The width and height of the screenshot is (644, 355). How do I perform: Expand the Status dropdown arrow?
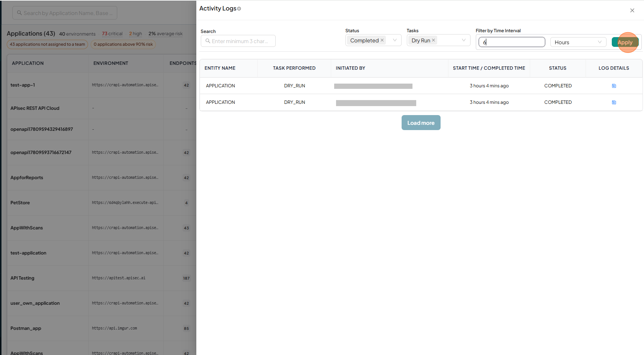(395, 40)
